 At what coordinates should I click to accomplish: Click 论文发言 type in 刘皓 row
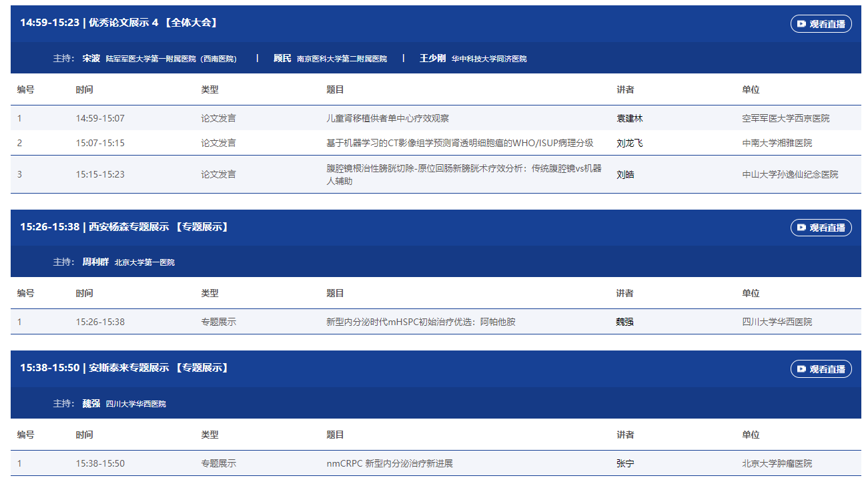pos(219,174)
